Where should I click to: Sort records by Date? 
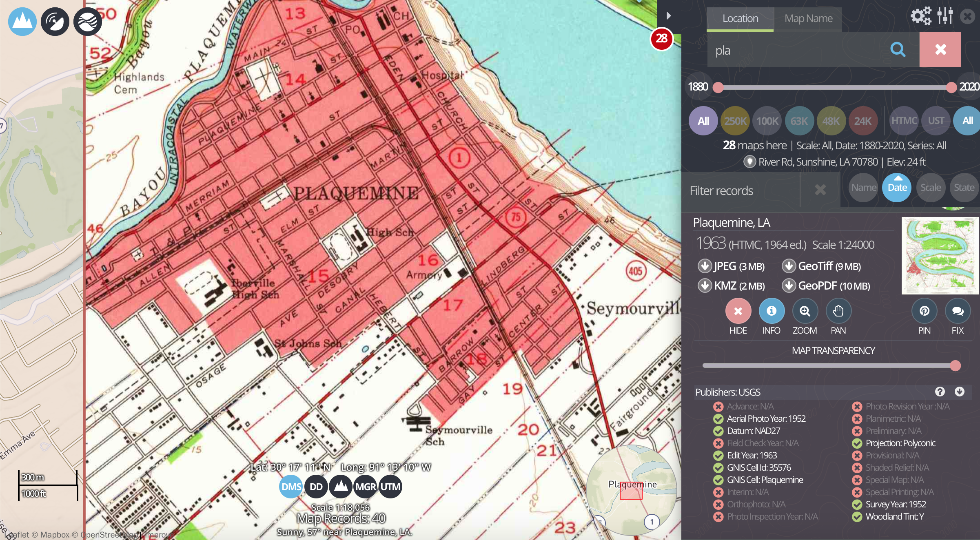point(897,188)
